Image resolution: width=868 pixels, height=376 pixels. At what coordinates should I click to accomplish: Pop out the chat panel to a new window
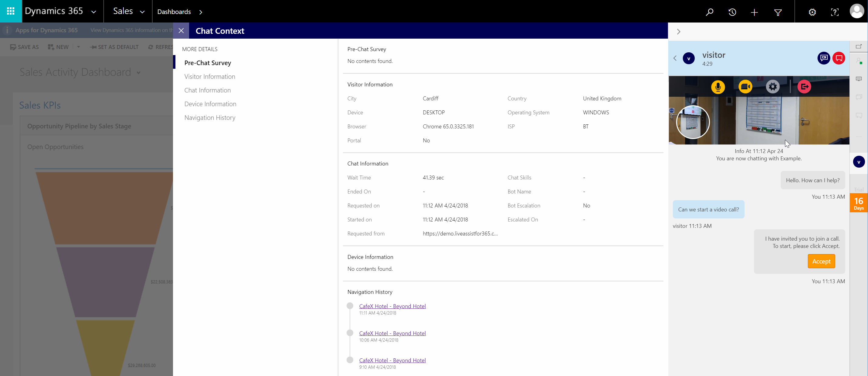point(859,47)
